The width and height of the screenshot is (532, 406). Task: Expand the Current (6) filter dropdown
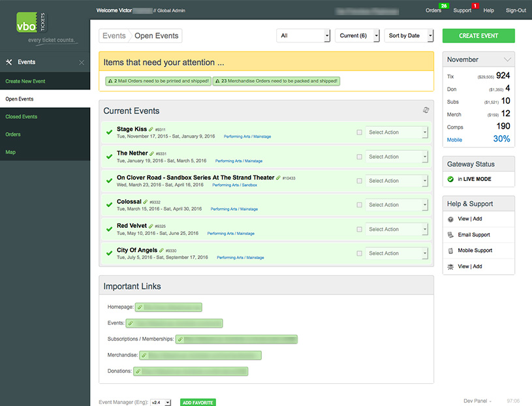point(357,36)
